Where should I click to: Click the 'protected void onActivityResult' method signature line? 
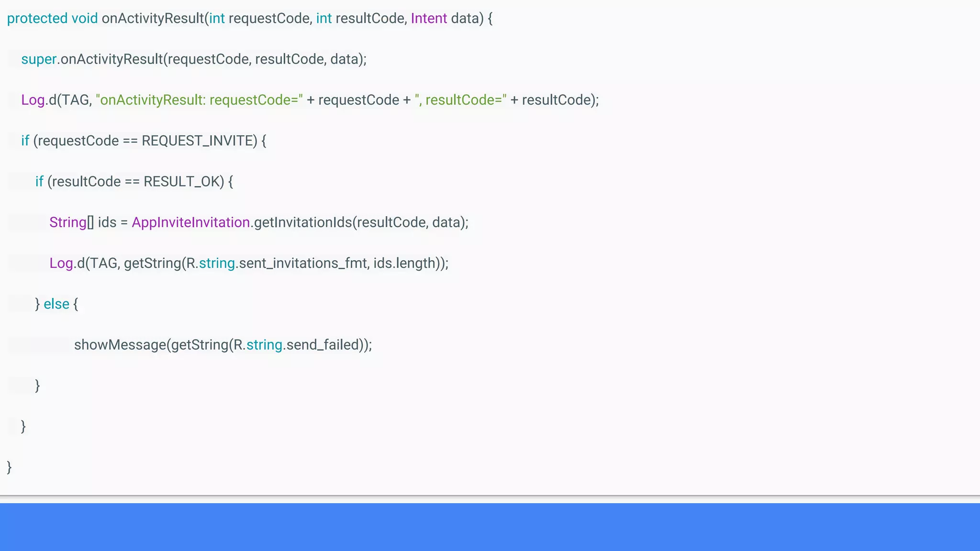(x=250, y=19)
